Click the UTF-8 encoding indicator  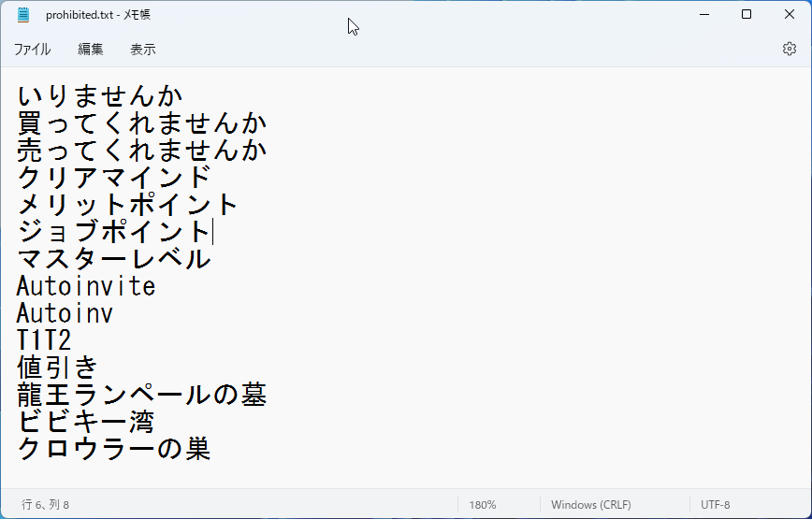715,505
